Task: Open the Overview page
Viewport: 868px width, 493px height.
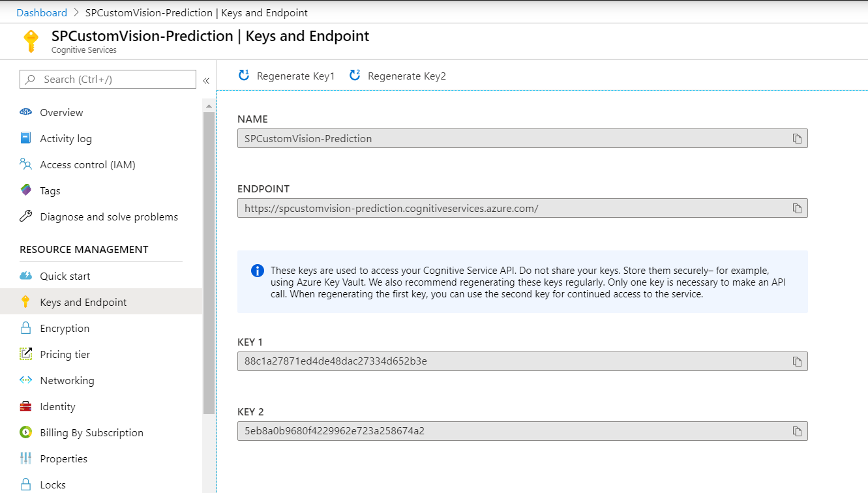Action: point(61,113)
